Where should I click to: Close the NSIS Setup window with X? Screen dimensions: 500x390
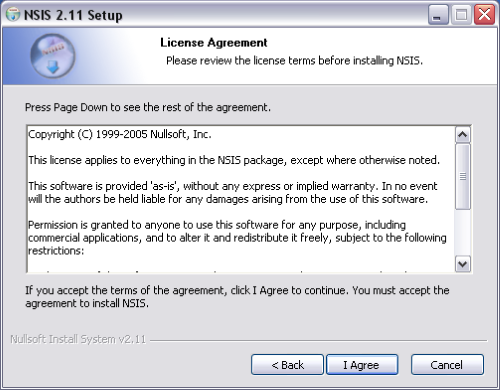484,15
